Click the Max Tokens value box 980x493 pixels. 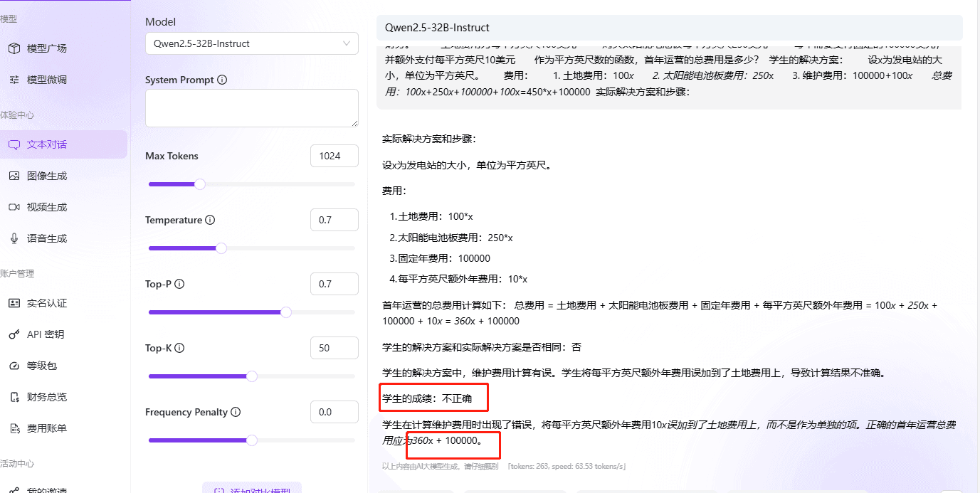coord(334,155)
